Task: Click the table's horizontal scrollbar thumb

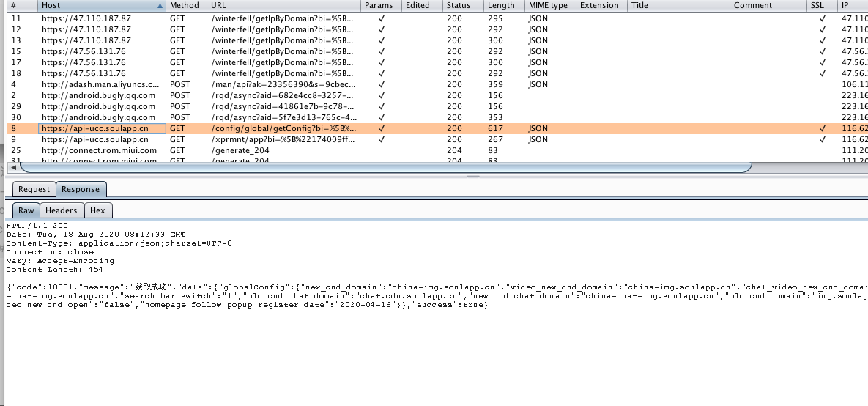Action: [386, 167]
